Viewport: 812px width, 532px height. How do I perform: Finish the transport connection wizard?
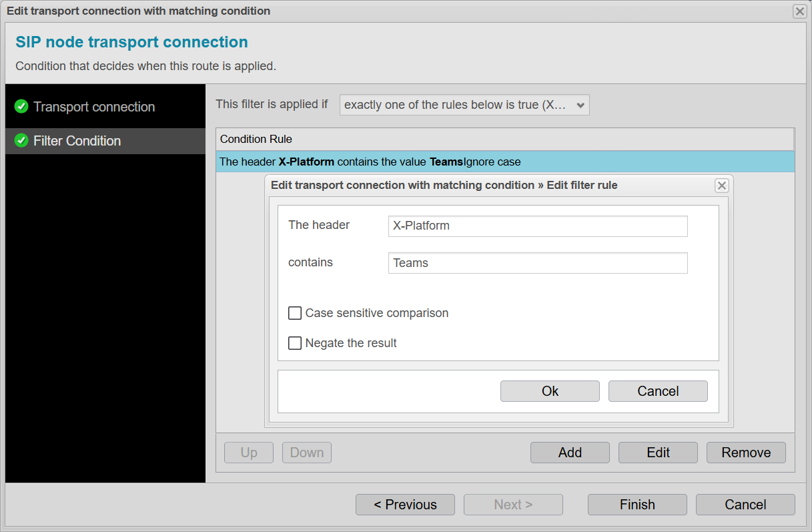click(637, 505)
